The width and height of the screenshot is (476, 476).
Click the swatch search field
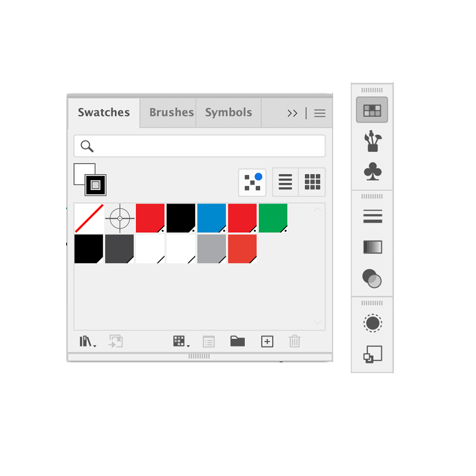(x=199, y=146)
